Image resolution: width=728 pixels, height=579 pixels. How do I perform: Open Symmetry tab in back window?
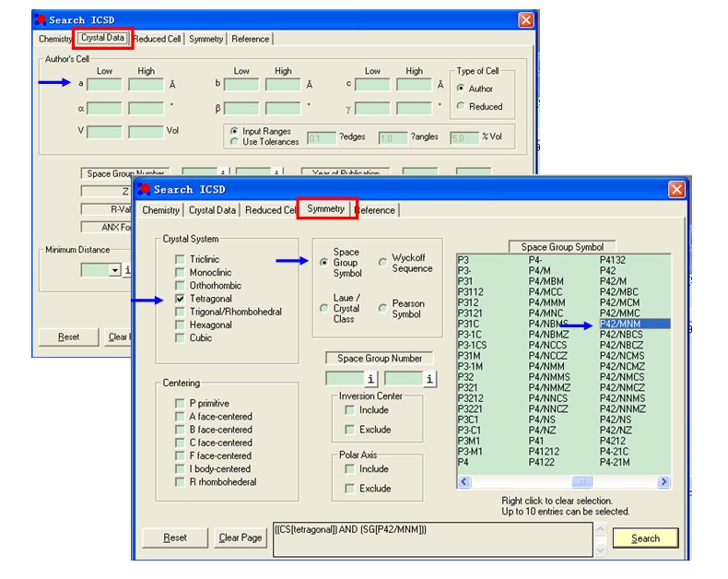pyautogui.click(x=205, y=39)
